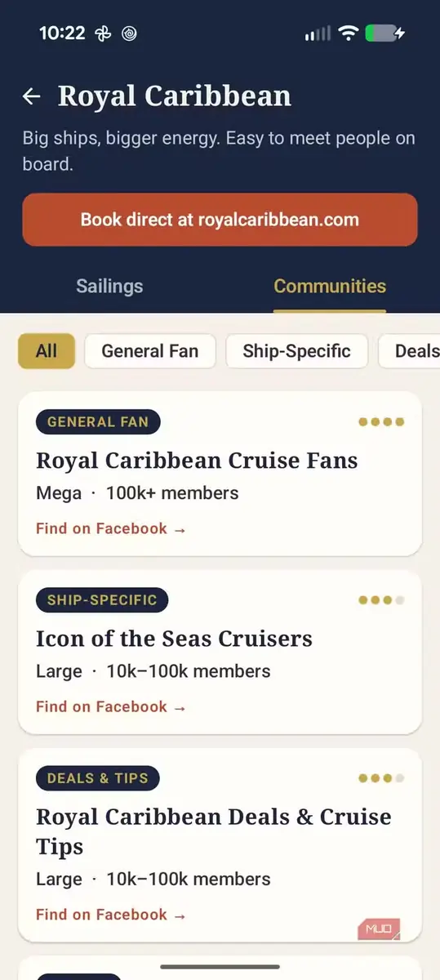The height and width of the screenshot is (980, 440).
Task: Switch to the Sailings tab
Action: pyautogui.click(x=109, y=287)
